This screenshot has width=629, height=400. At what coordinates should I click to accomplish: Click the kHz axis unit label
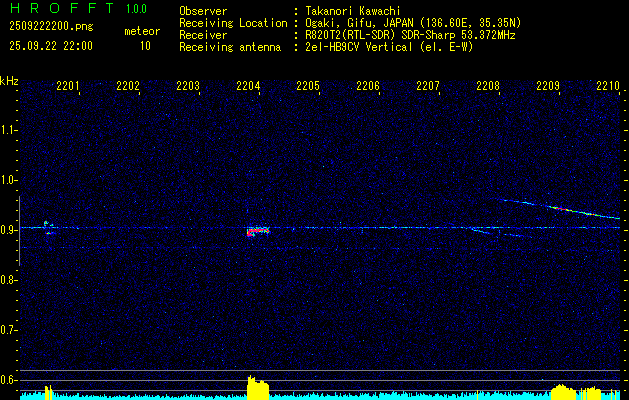[9, 81]
